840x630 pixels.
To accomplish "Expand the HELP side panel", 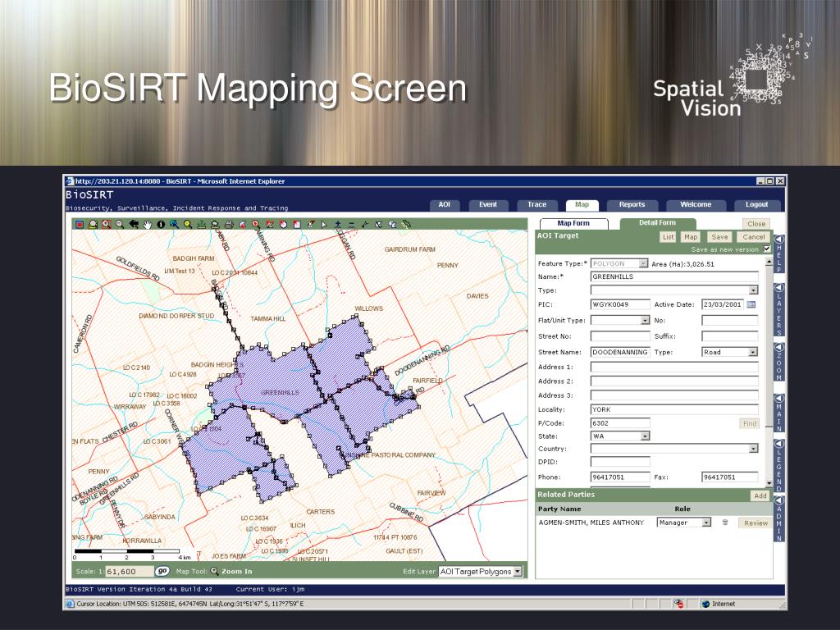I will click(779, 254).
